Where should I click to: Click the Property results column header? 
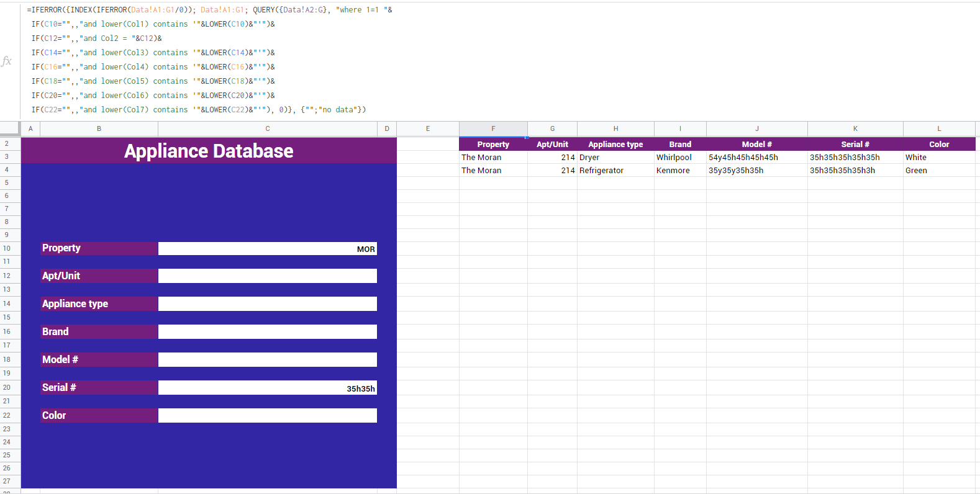point(493,144)
